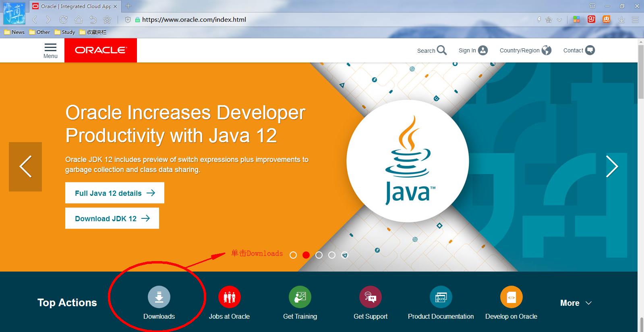644x332 pixels.
Task: Click the Downloads icon in Top Actions
Action: pos(159,297)
